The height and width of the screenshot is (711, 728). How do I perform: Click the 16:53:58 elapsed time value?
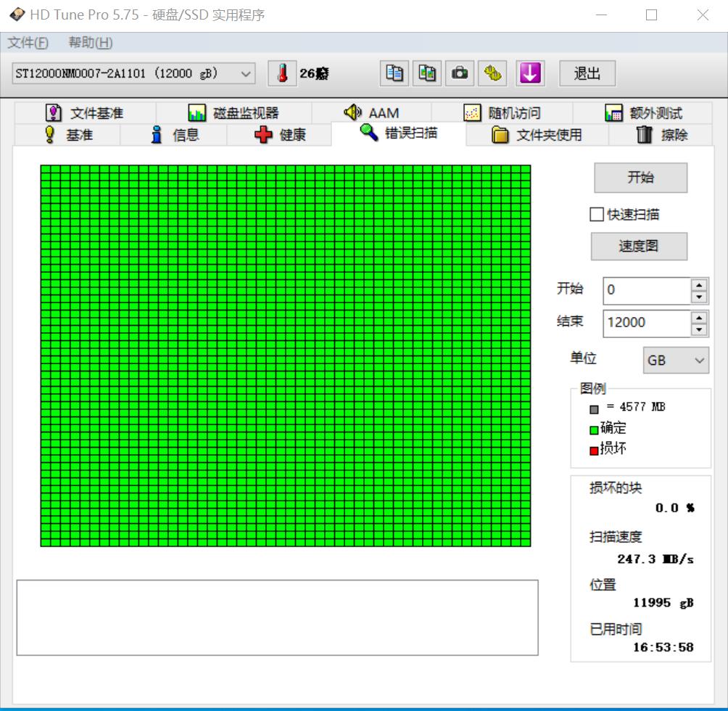coord(663,647)
